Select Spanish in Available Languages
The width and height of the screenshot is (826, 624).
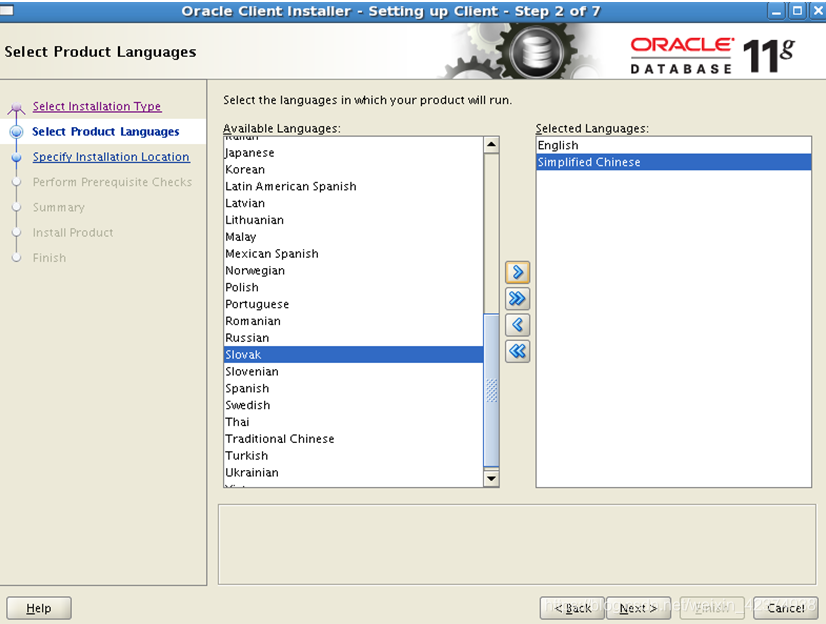[353, 389]
